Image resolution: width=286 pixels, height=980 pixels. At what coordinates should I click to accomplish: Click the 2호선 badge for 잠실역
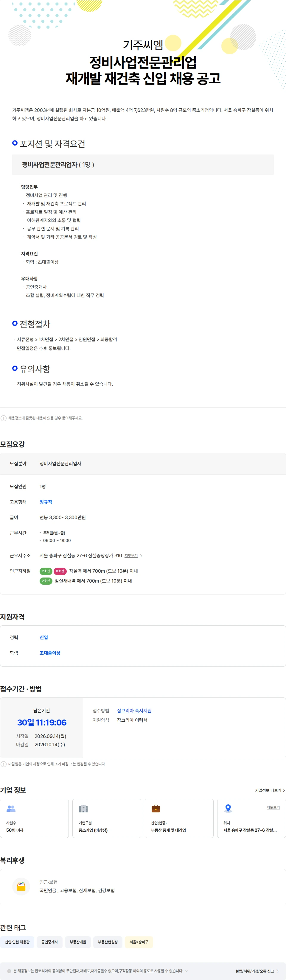click(46, 571)
